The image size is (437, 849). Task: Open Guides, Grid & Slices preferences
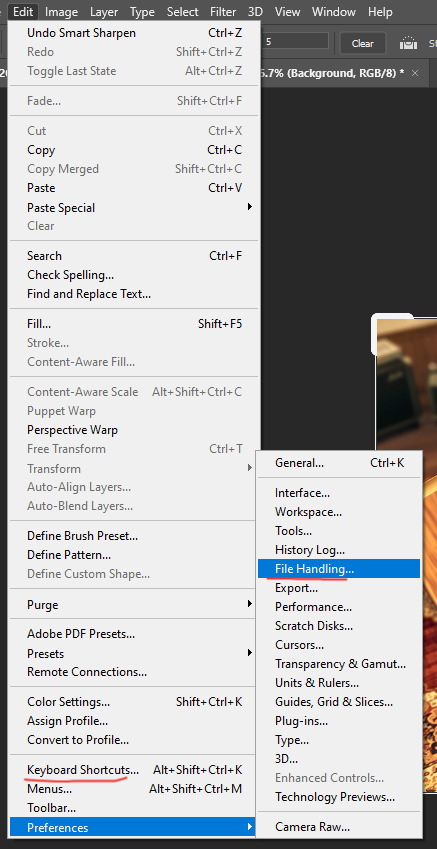coord(339,702)
